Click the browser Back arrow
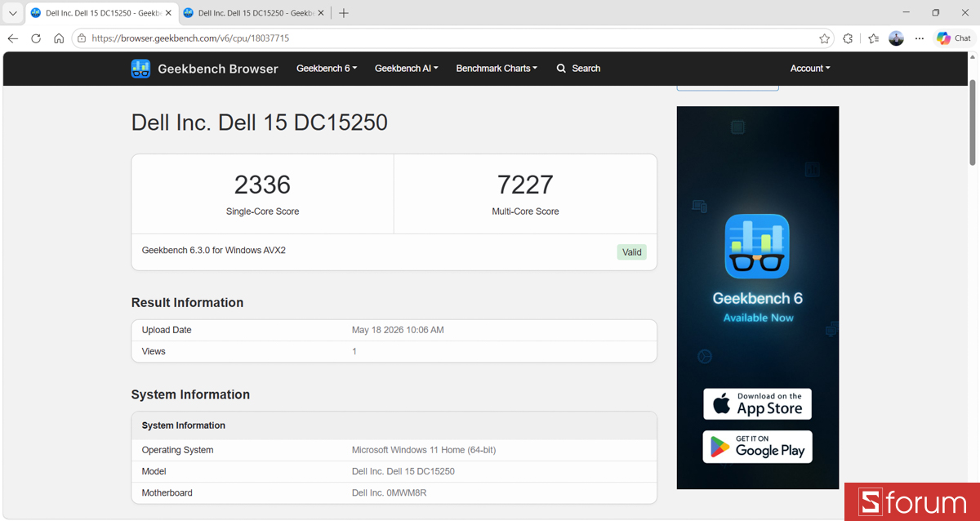The image size is (980, 521). [13, 38]
